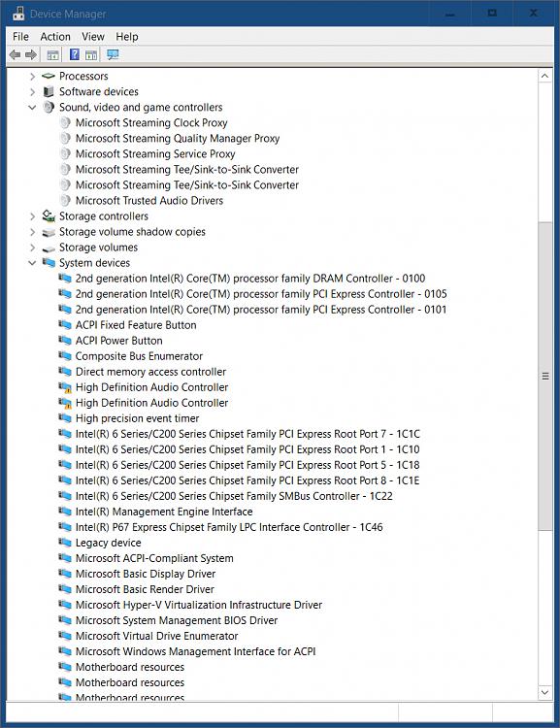Expand the Software devices category
560x728 pixels.
tap(32, 92)
